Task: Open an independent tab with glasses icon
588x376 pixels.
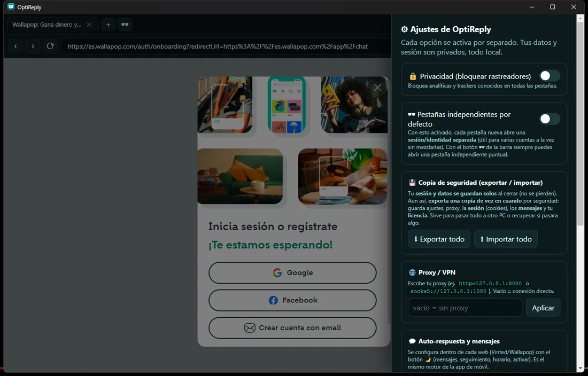Action: [125, 25]
